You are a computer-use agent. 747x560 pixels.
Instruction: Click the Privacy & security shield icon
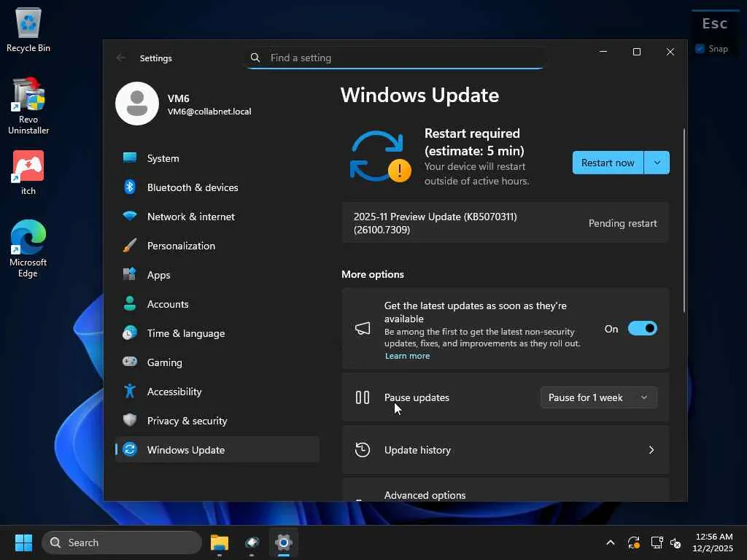click(x=130, y=421)
